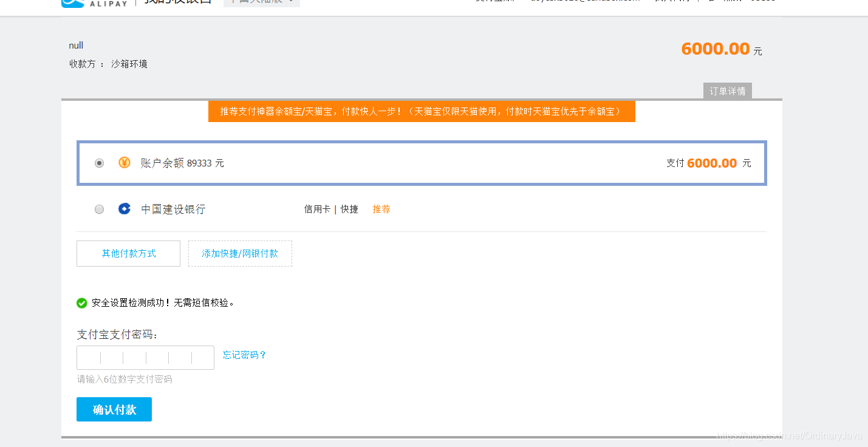Click the China Construction Bank logo icon
868x447 pixels.
(125, 209)
